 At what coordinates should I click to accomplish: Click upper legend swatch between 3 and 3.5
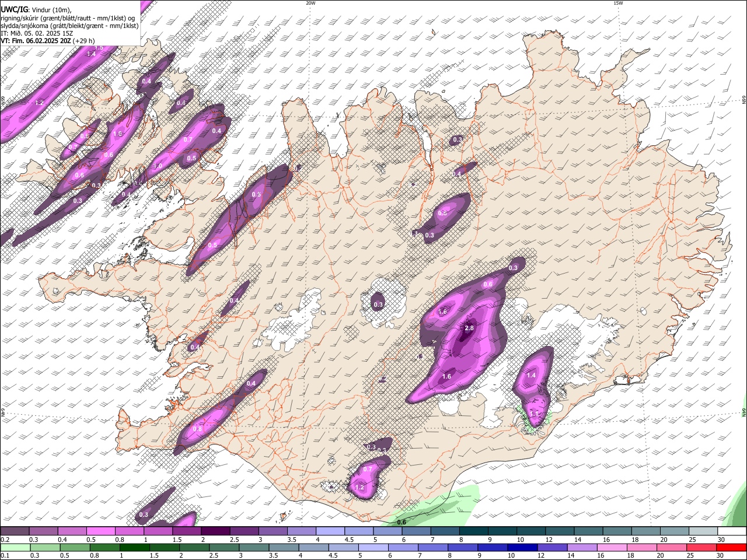(x=273, y=531)
